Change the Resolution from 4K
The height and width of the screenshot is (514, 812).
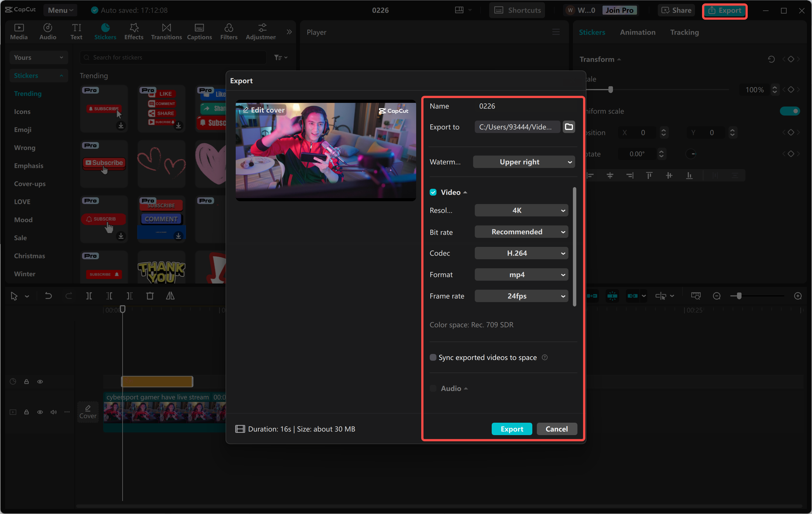pos(521,210)
